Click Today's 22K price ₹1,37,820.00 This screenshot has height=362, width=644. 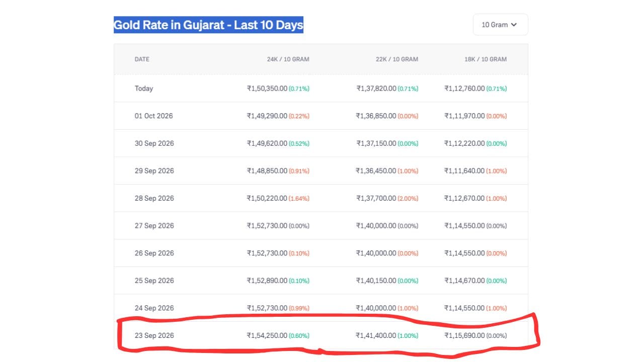376,88
